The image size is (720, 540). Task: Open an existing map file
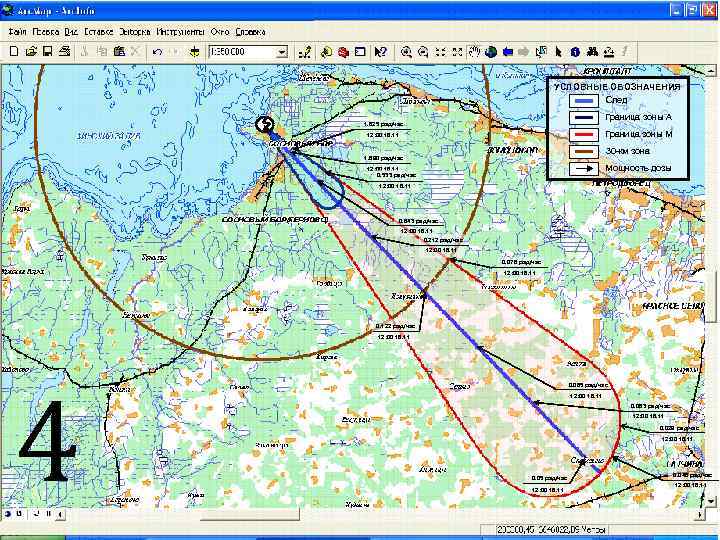31,52
